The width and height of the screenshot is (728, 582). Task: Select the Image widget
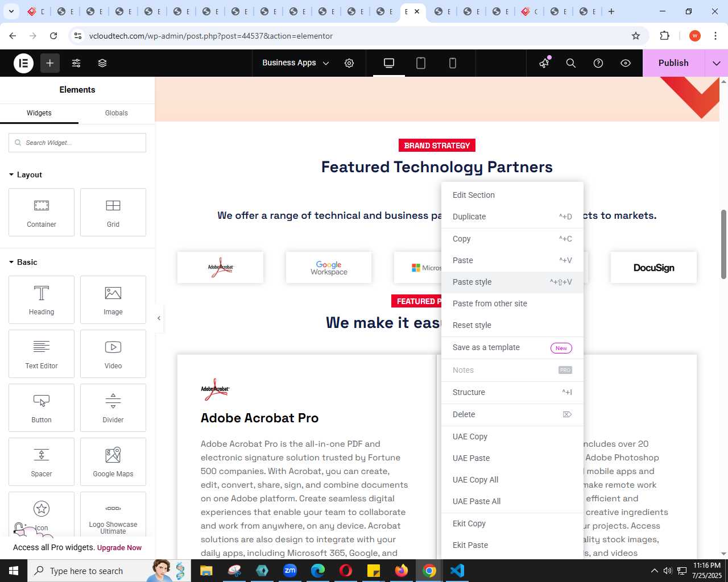click(x=113, y=300)
